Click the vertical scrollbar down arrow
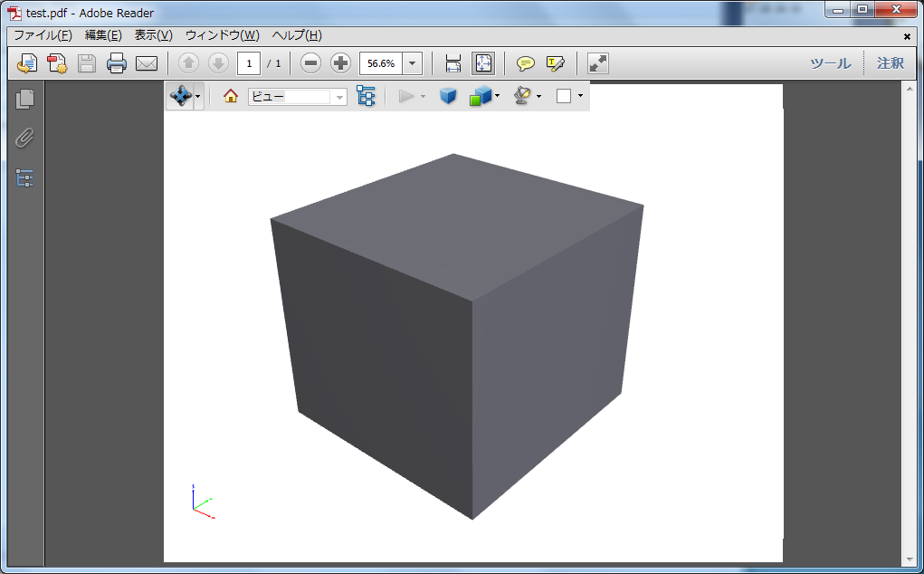Viewport: 924px width, 574px height. coord(910,560)
